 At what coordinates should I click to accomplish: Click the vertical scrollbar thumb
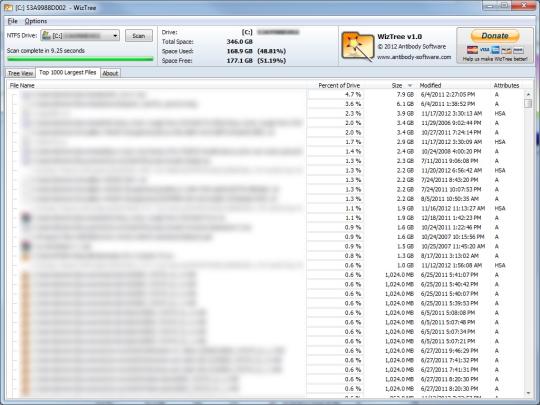[x=528, y=103]
